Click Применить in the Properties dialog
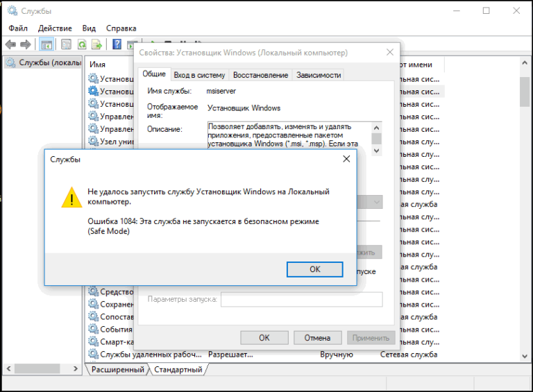 tap(371, 338)
